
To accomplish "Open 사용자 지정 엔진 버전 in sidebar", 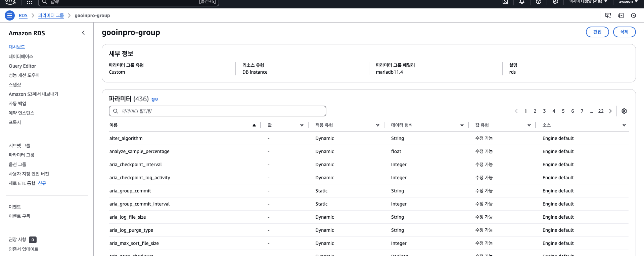I will (29, 174).
